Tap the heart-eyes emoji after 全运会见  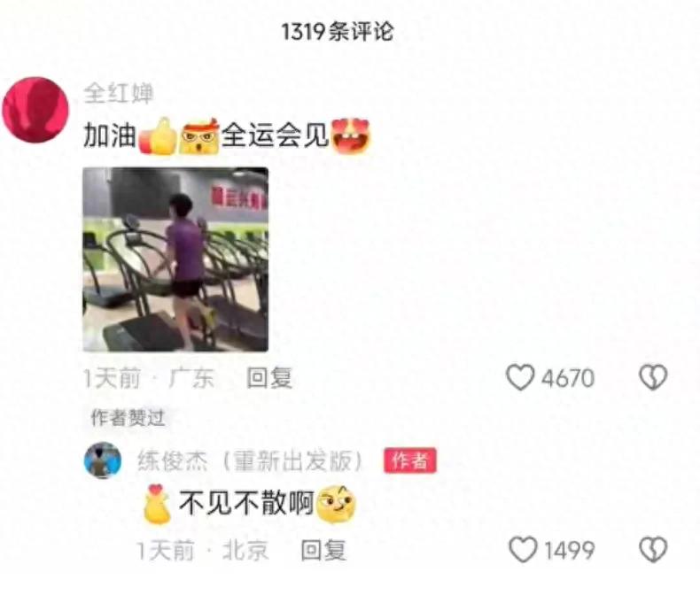click(352, 135)
